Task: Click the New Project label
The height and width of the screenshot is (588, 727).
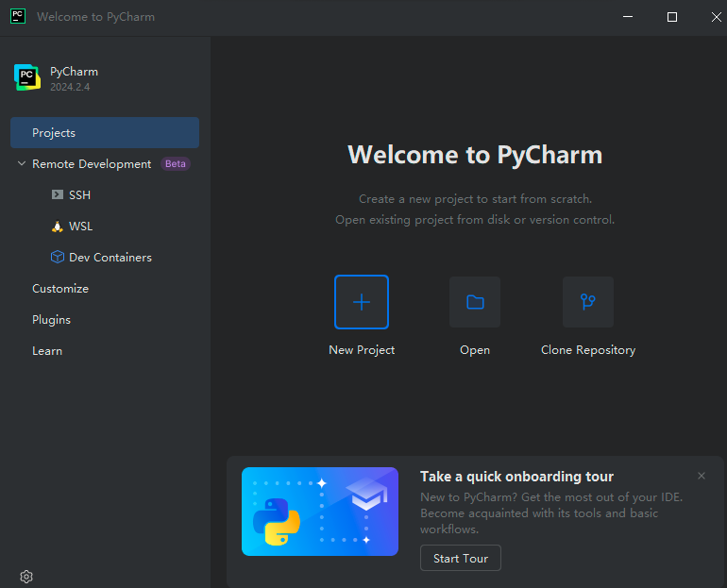Action: pos(362,350)
